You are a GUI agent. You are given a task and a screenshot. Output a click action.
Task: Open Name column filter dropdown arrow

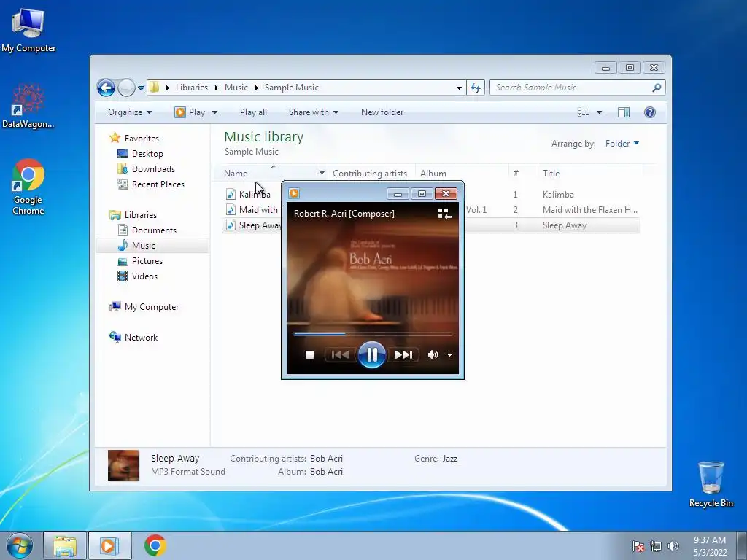(322, 174)
